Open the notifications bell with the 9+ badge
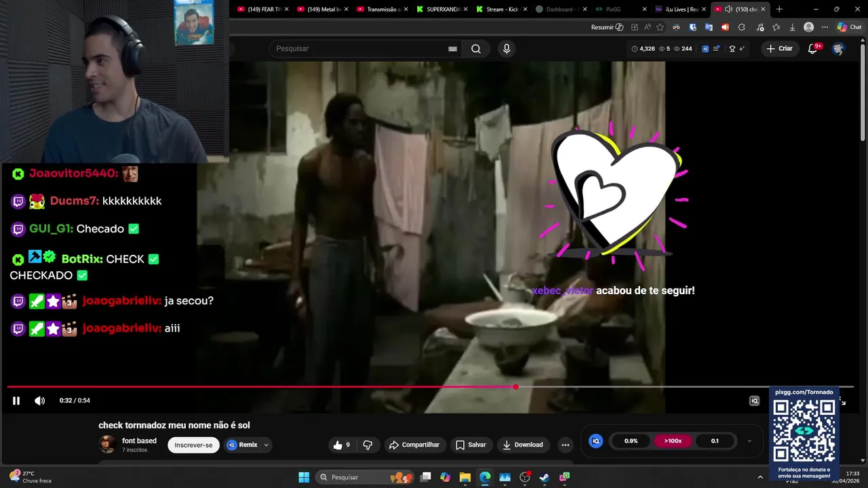The image size is (868, 488). pyautogui.click(x=813, y=49)
